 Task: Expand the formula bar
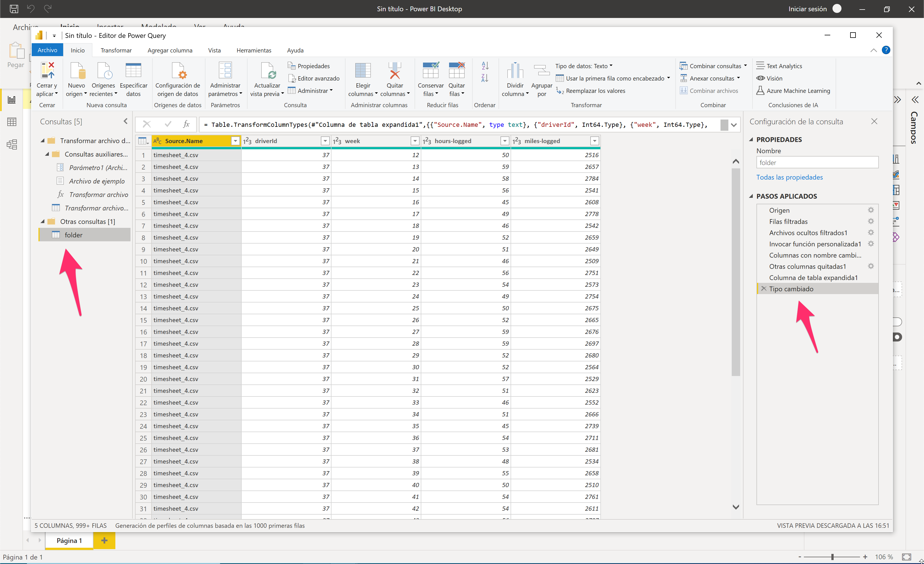click(734, 125)
